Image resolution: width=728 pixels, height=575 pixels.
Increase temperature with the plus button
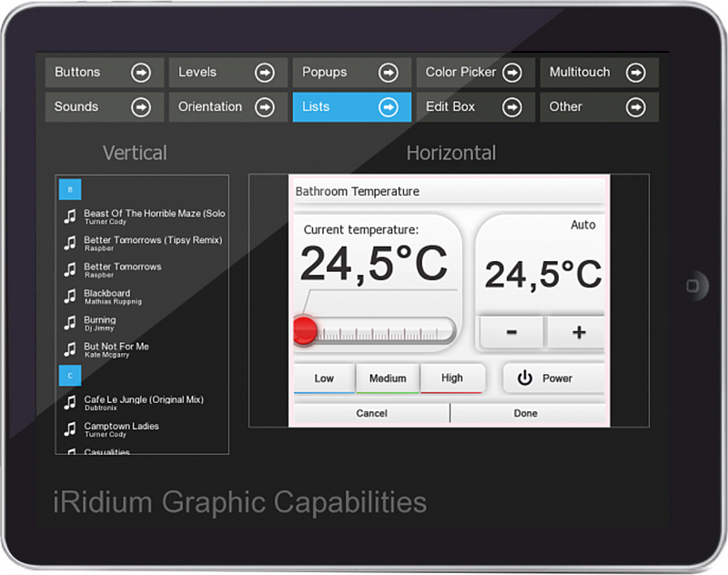pyautogui.click(x=578, y=333)
